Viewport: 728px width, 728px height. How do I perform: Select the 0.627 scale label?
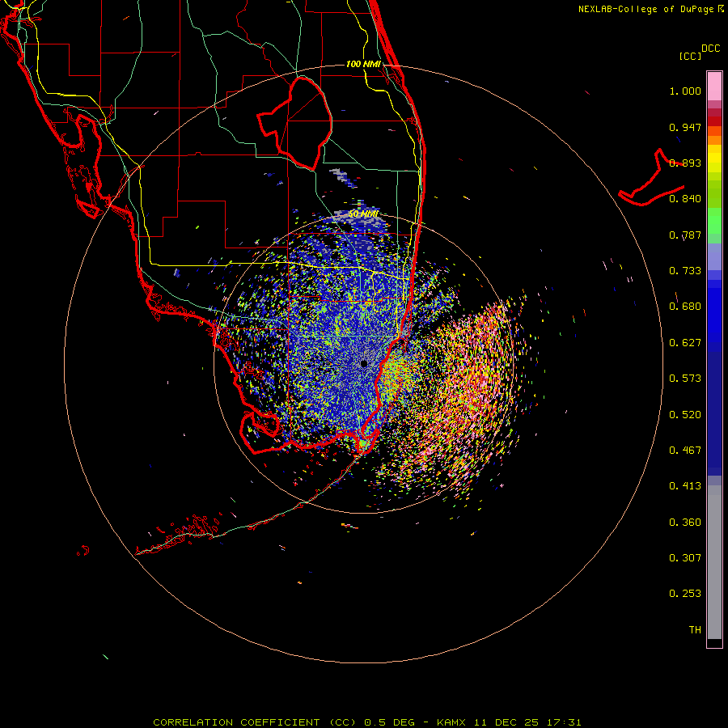(x=685, y=343)
